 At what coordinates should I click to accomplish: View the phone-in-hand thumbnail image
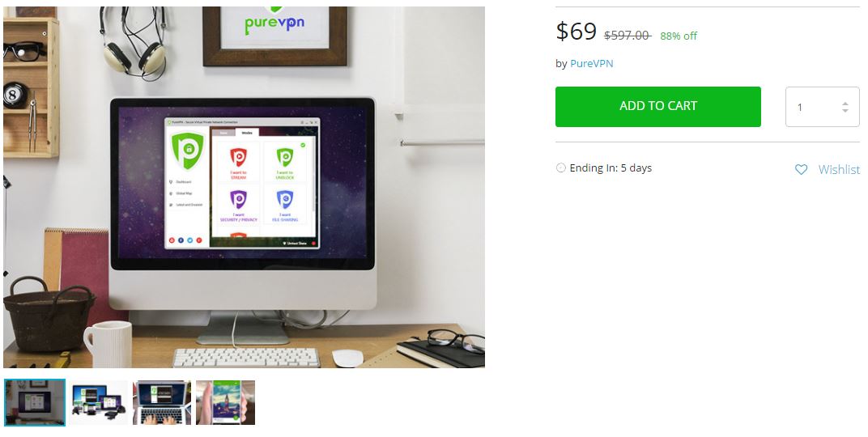pos(225,402)
